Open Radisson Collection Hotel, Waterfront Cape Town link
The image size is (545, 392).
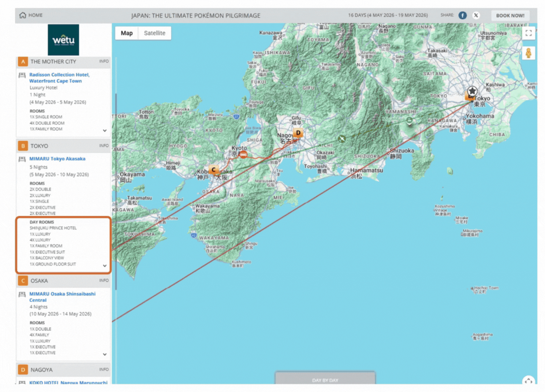coord(59,78)
